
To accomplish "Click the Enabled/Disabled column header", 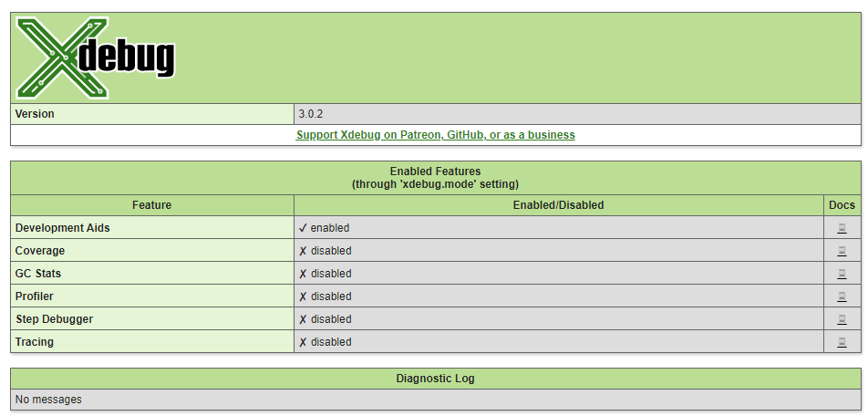I will 558,205.
